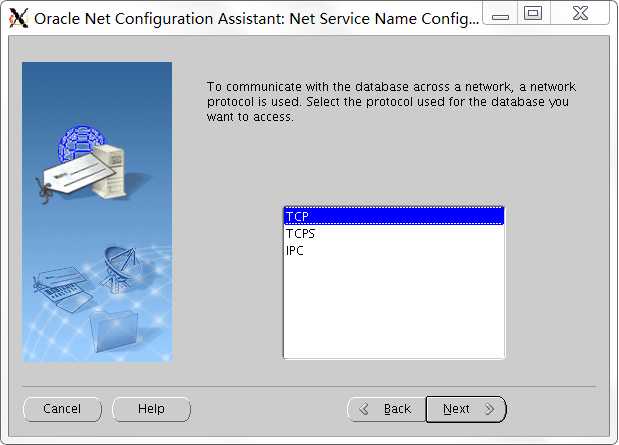Select TCPS protocol in the list
Viewport: 619px width, 445px height.
(394, 233)
